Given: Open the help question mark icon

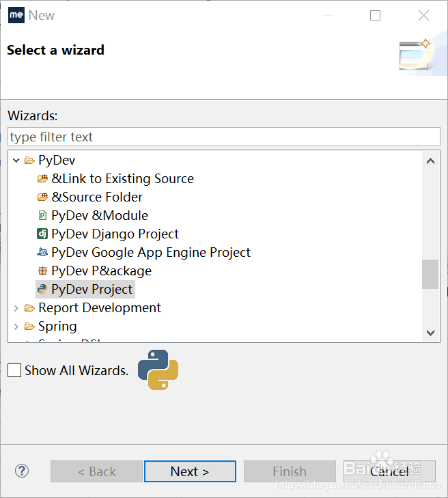Looking at the screenshot, I should click(22, 471).
